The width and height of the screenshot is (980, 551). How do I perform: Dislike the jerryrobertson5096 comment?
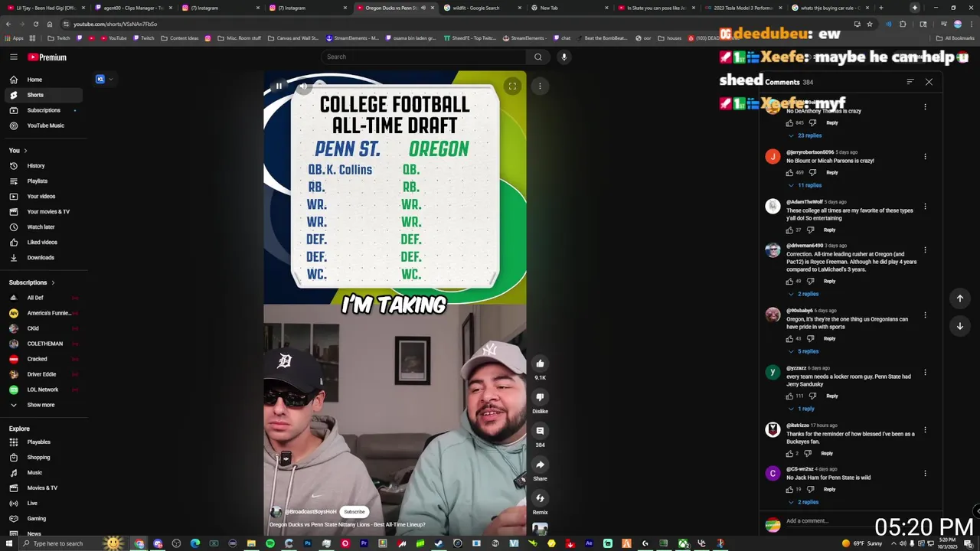[x=812, y=172]
